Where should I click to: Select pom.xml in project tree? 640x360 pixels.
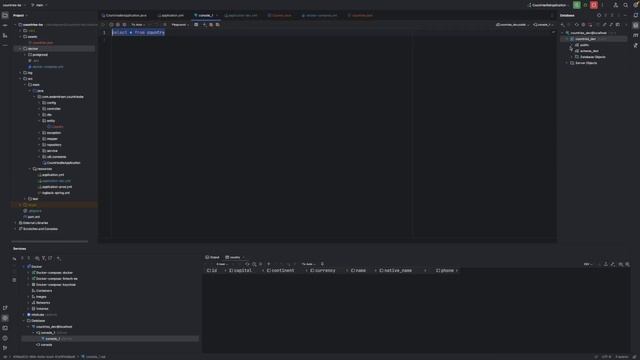coord(33,217)
